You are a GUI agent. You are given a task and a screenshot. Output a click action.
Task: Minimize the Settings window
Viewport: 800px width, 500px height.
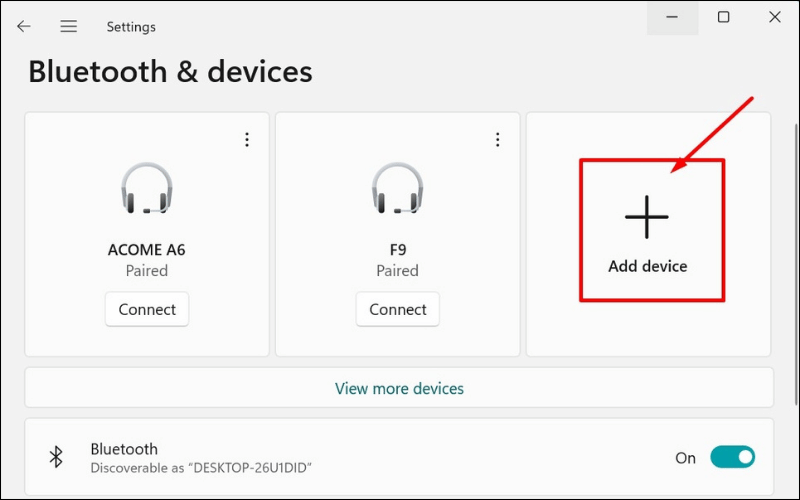672,17
